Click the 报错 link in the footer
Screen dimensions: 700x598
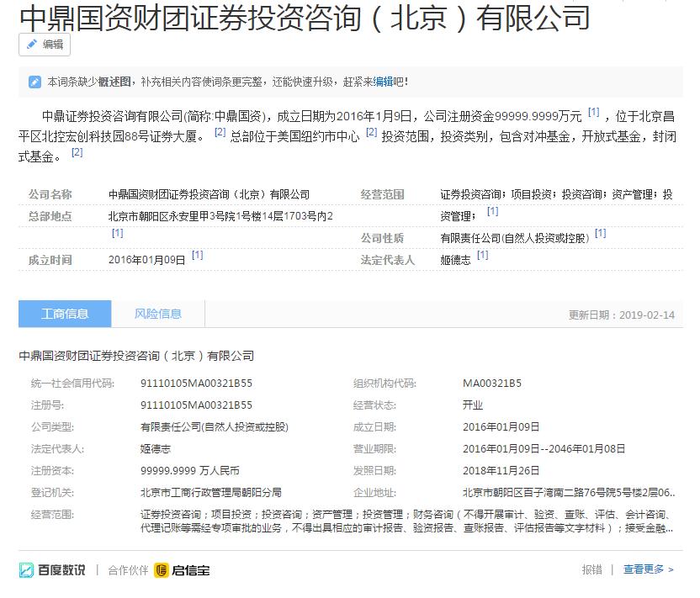[x=593, y=568]
